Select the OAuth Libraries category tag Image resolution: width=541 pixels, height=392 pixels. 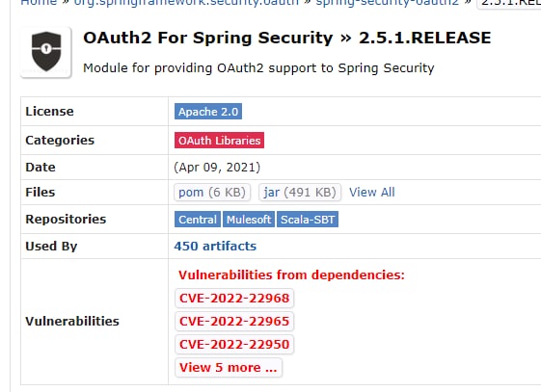click(219, 141)
